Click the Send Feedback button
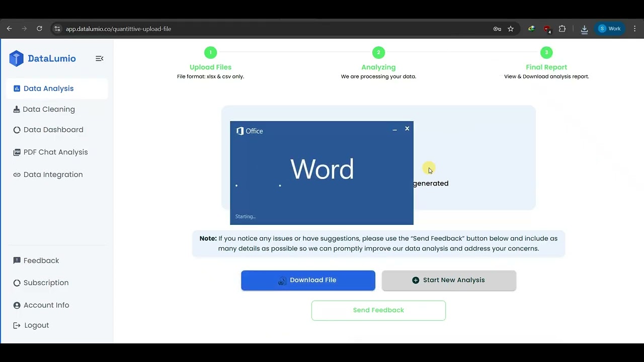Viewport: 644px width, 362px height. [378, 310]
